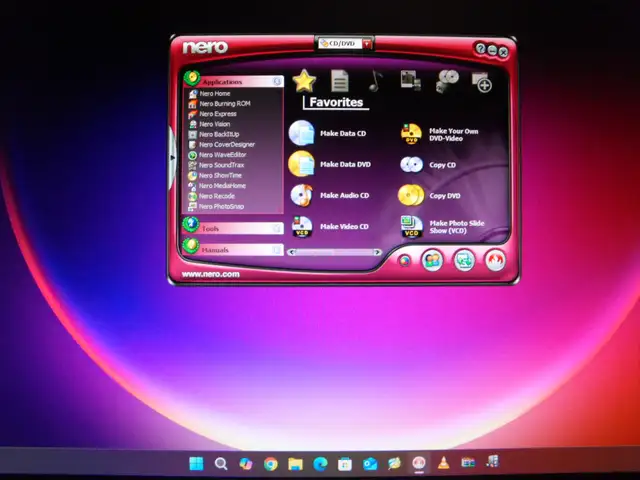Click the red flame Nero burn button
Screen dimensions: 640x480
(495, 260)
